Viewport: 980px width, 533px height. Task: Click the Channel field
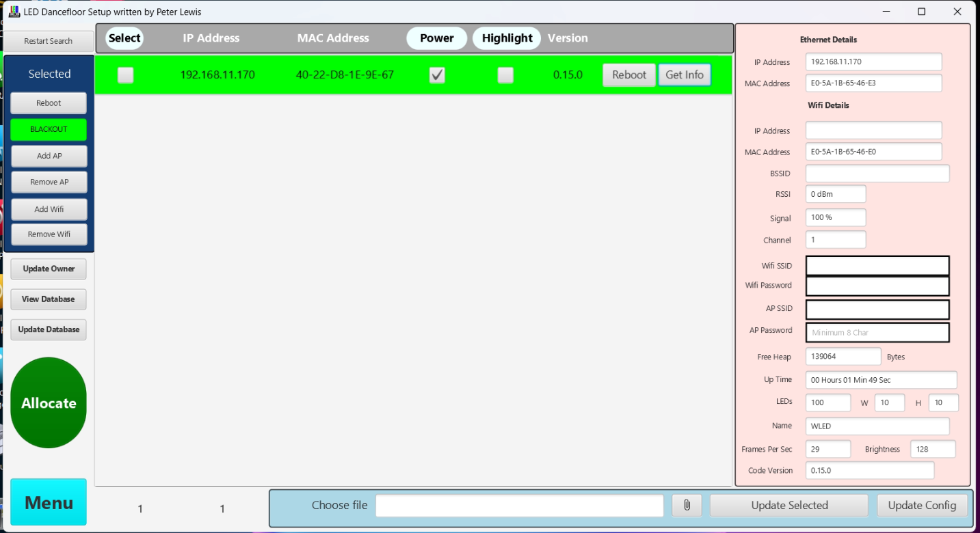click(836, 240)
